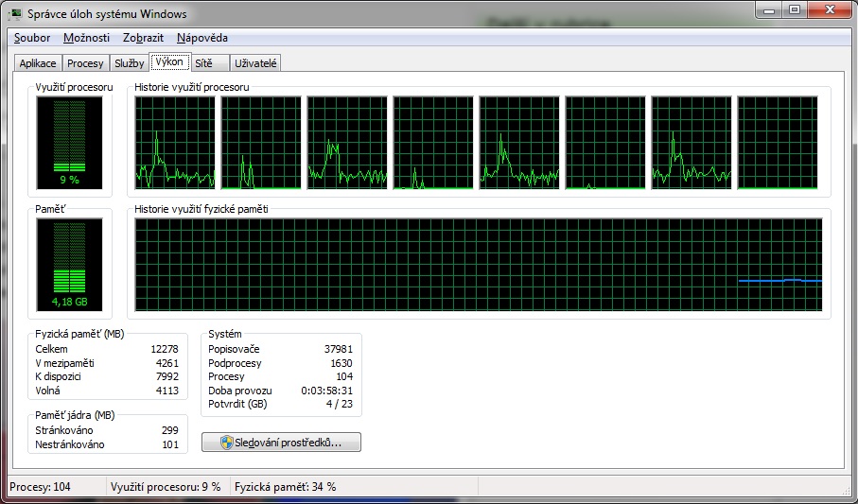The image size is (858, 504).
Task: Switch to the Procesy tab
Action: [85, 63]
